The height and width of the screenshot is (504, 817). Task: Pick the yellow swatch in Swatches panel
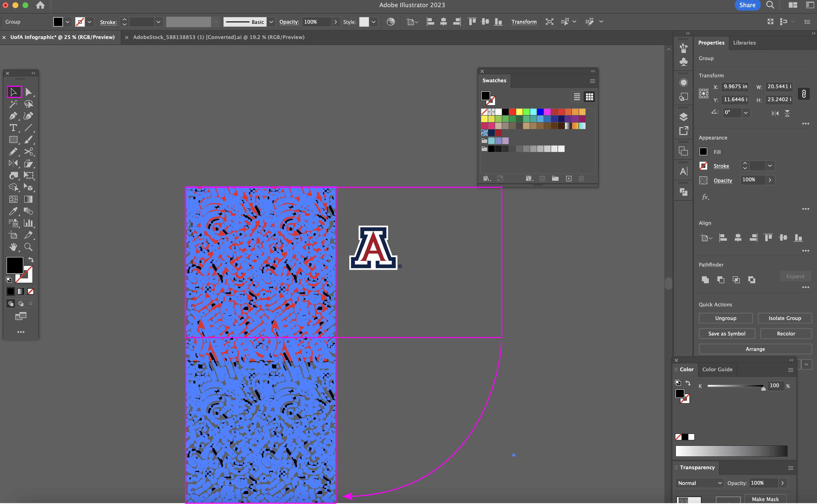click(x=519, y=112)
